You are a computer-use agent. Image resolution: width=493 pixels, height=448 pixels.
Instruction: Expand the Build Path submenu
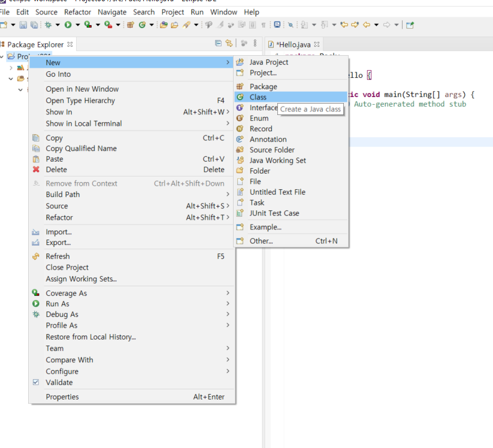click(x=132, y=194)
